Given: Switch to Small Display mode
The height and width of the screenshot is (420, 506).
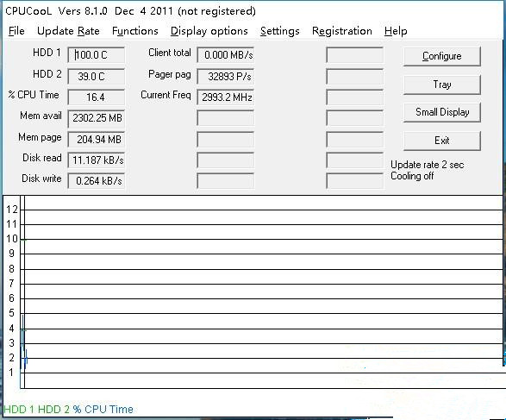Looking at the screenshot, I should click(442, 112).
